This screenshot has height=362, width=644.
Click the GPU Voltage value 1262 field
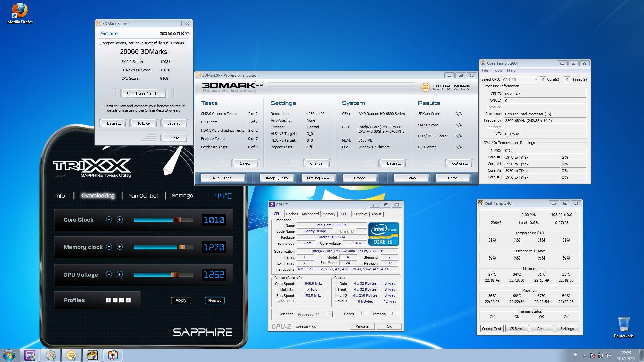pos(214,275)
